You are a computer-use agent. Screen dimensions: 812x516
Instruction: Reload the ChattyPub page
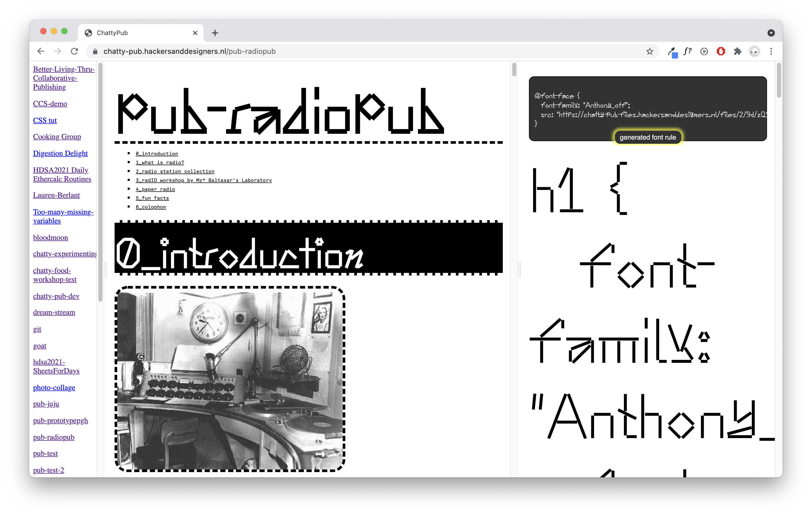(x=75, y=51)
